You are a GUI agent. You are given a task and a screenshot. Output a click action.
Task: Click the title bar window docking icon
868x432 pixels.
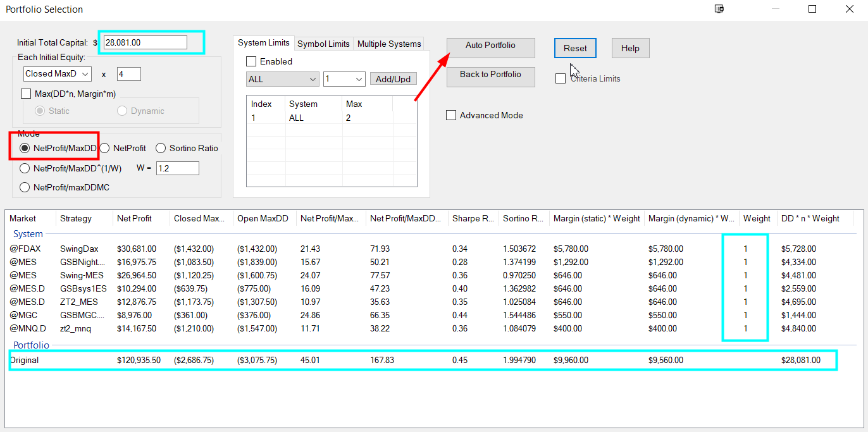point(719,9)
